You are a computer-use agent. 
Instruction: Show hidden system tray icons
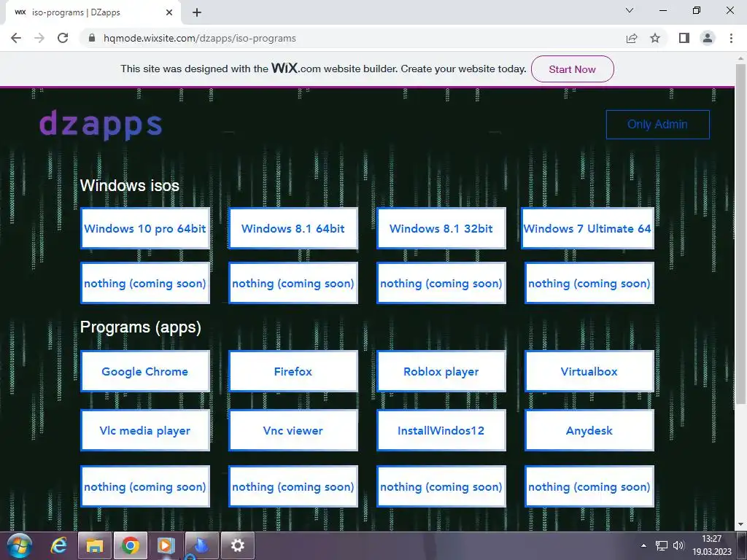[x=643, y=545]
